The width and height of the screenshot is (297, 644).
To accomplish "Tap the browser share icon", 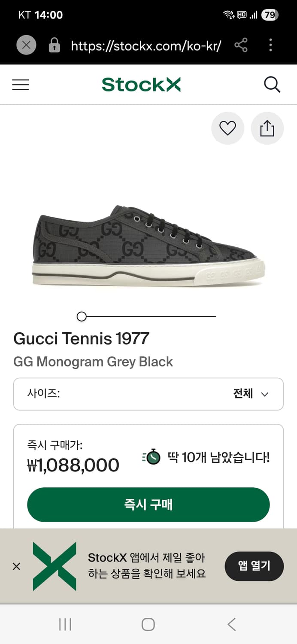I will [x=241, y=45].
